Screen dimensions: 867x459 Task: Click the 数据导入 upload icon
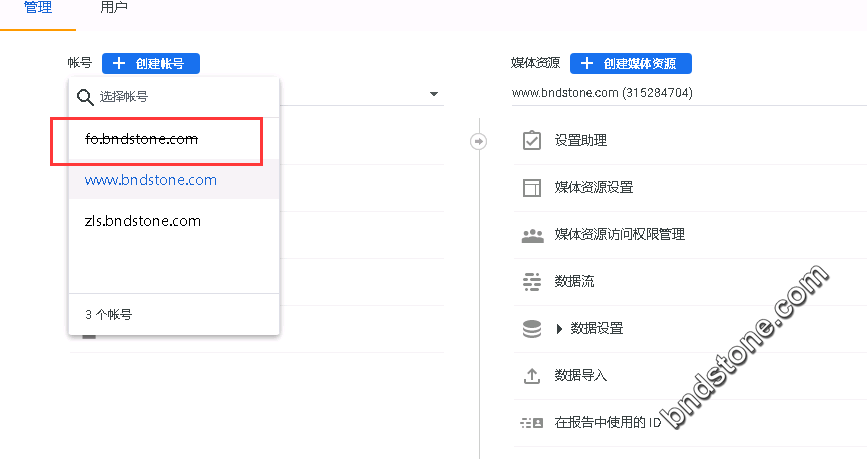[531, 376]
